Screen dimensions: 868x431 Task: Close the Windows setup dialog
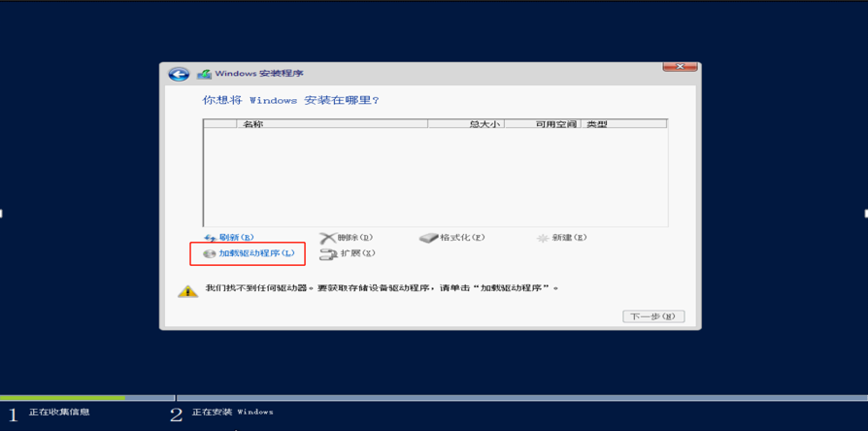[680, 66]
